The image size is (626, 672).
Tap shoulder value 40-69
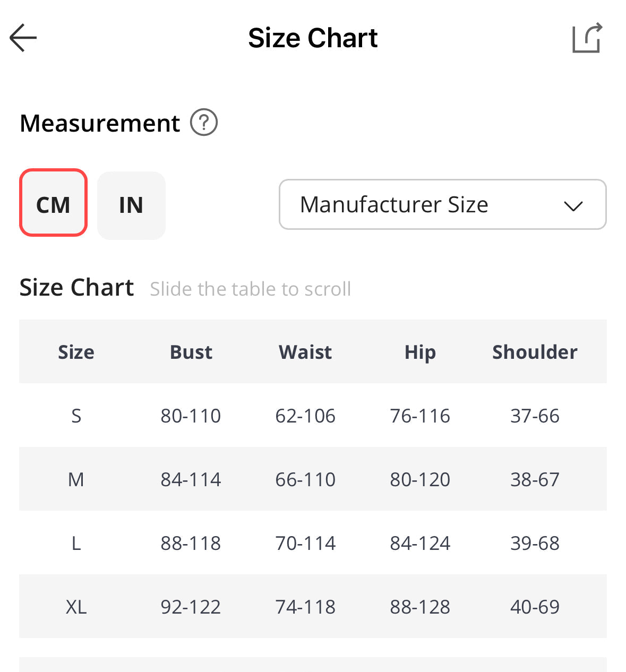535,607
